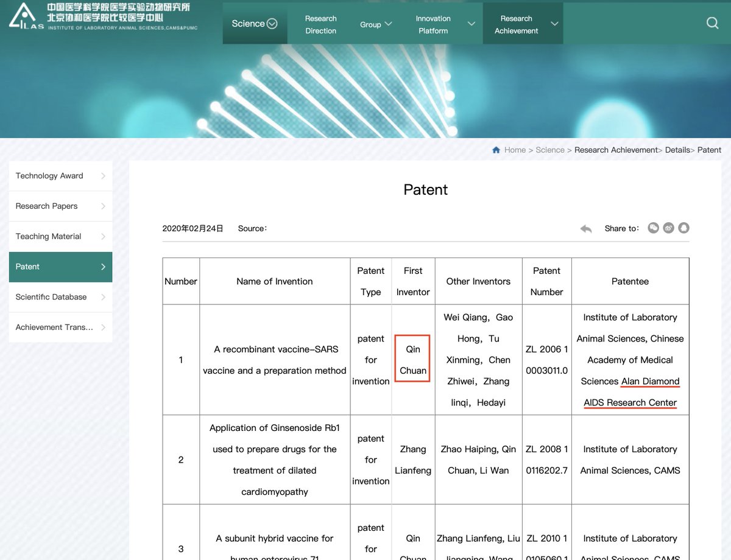Screen dimensions: 731x560
Task: Open Teaching Material in sidebar
Action: pos(60,237)
